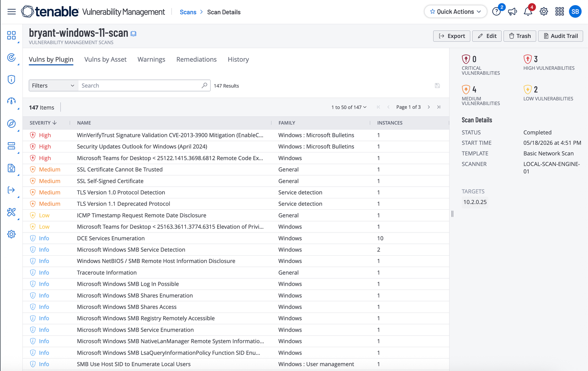Click the Edit scan button
Image resolution: width=588 pixels, height=371 pixels.
tap(487, 36)
